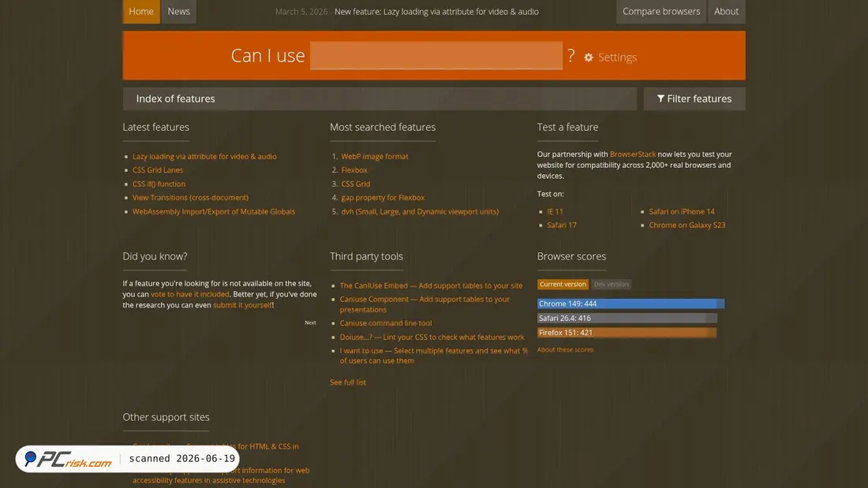Open View Transitions (cross-document) feature
Screen dimensions: 868x488
coord(190,198)
